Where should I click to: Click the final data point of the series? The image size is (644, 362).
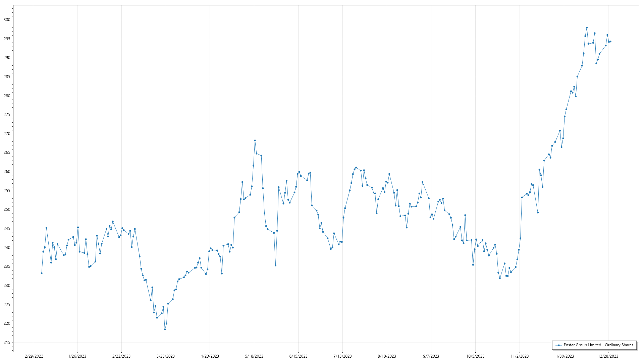610,42
